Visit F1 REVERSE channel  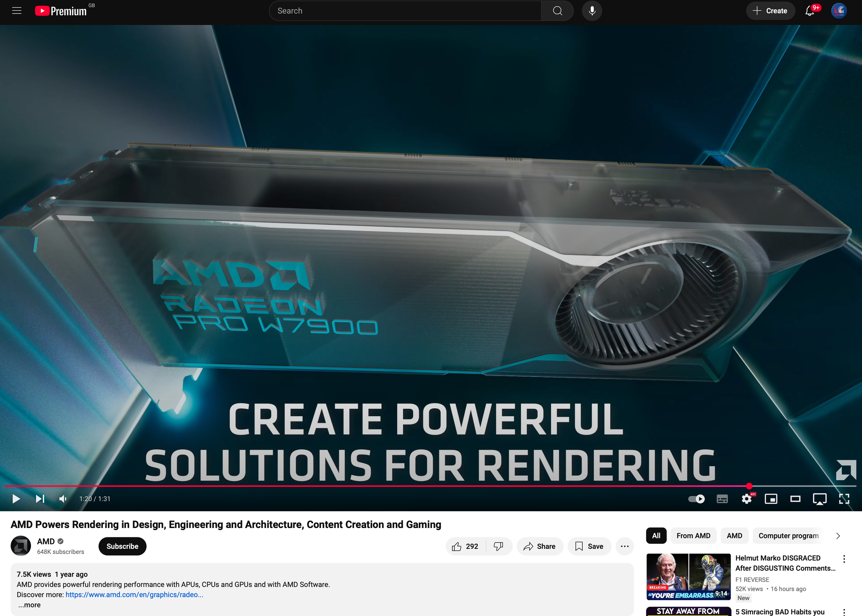click(752, 579)
